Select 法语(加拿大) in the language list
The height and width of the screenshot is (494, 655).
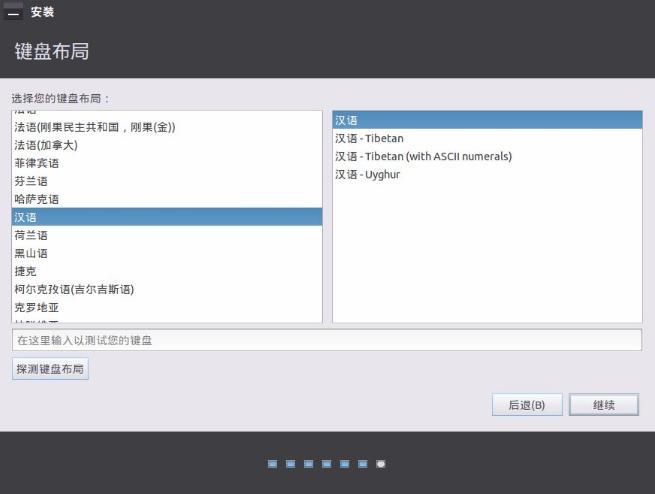coord(43,145)
